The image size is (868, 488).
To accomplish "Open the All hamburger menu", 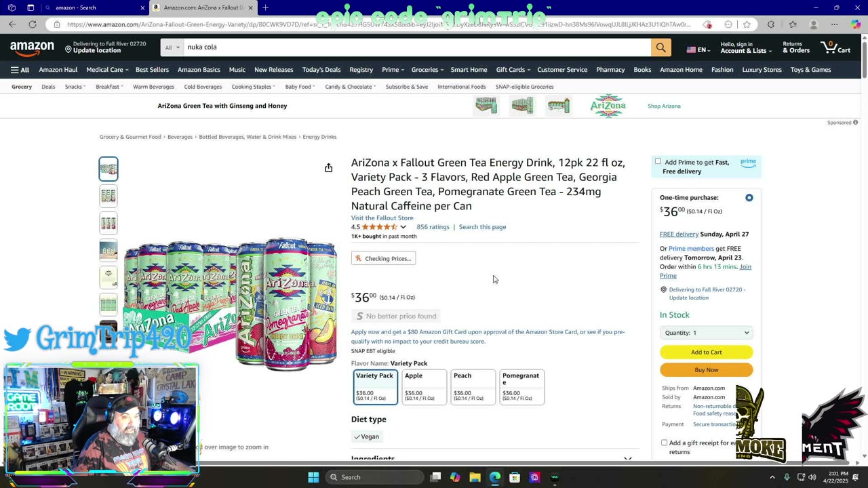I will click(20, 70).
